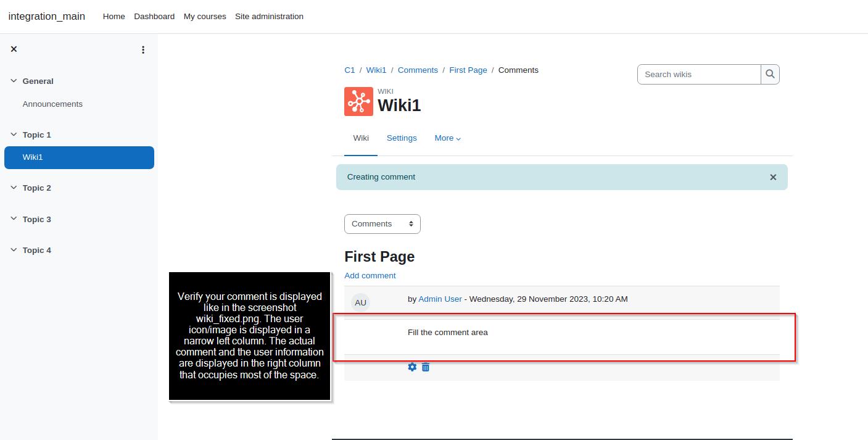The image size is (868, 440).
Task: Click the search wikis magnifier button
Action: [x=770, y=74]
